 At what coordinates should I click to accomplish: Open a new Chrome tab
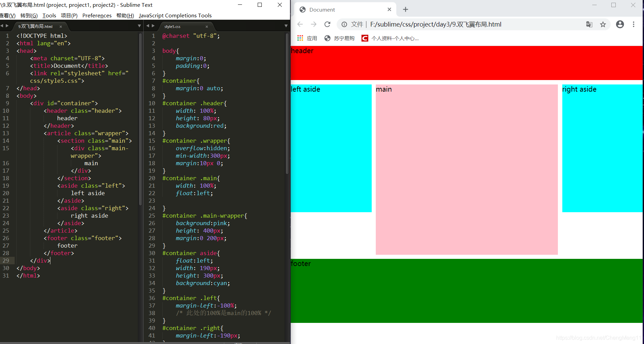[405, 10]
